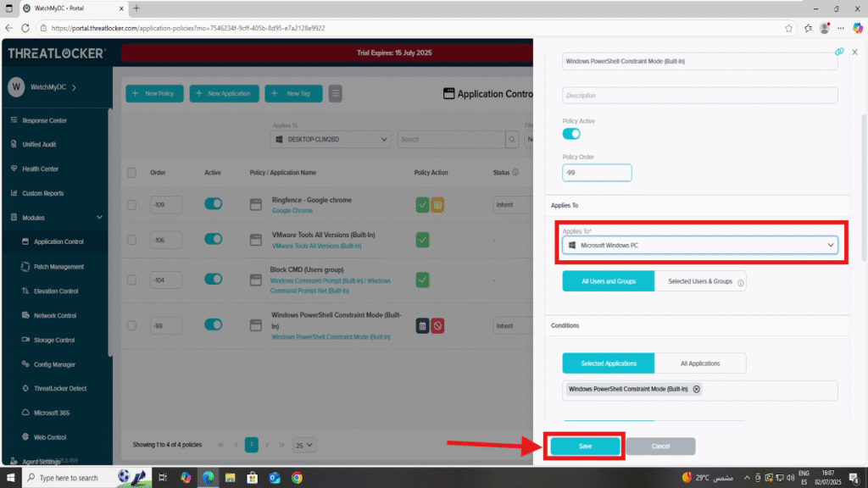Open Windows Start menu

pos(10,478)
